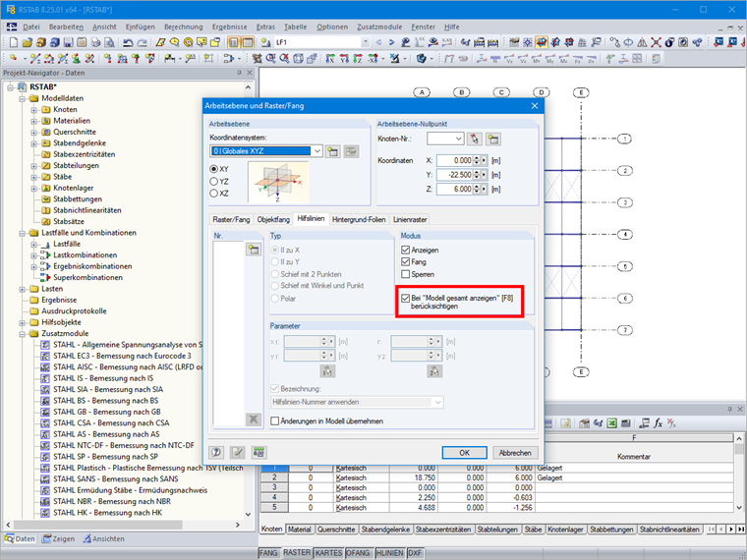Click the new guideline icon beside Nr. list
Viewport: 747px width, 560px height.
tap(254, 249)
